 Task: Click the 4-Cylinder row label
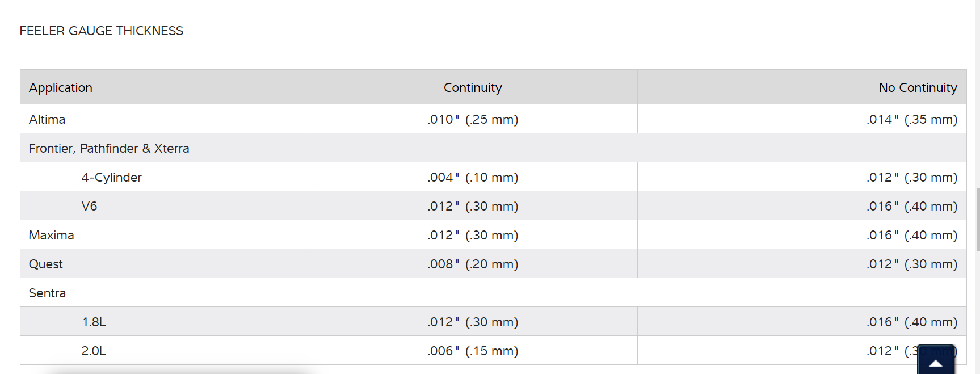[x=112, y=178]
